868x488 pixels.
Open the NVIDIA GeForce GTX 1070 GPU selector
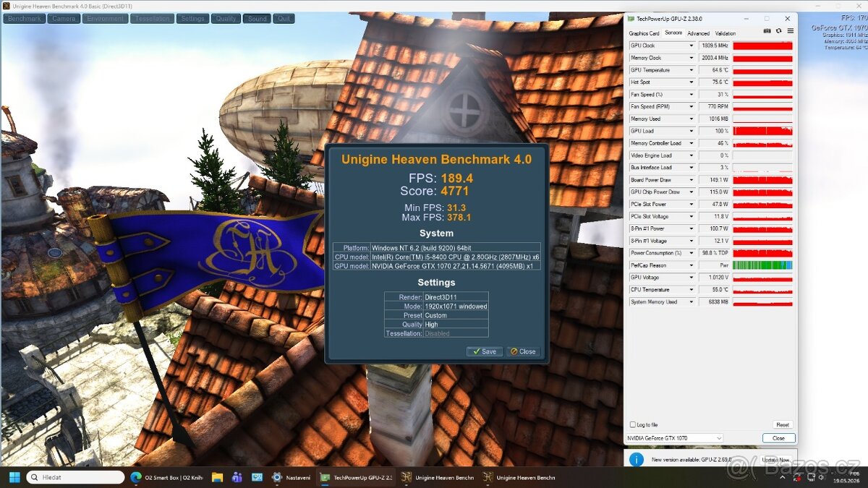click(x=673, y=438)
